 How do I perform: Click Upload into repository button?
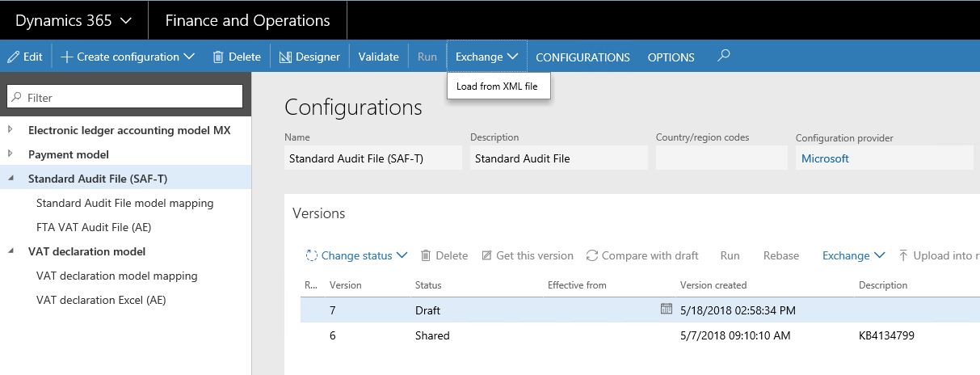click(x=938, y=255)
